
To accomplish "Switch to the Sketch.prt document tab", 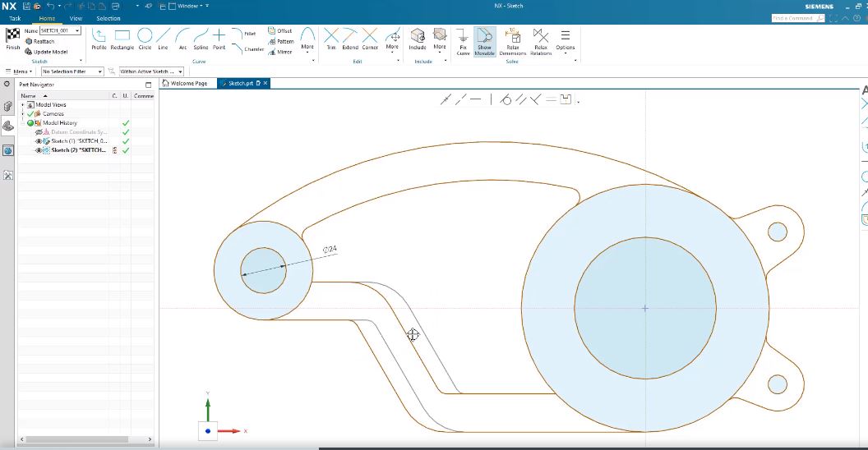I will [x=242, y=84].
